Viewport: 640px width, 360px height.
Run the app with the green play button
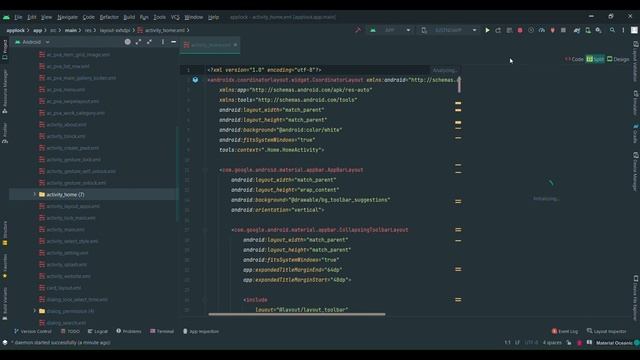[487, 30]
